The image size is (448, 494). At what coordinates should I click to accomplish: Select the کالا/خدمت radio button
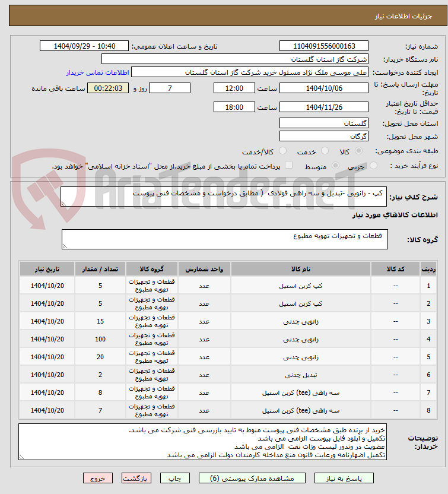282,151
